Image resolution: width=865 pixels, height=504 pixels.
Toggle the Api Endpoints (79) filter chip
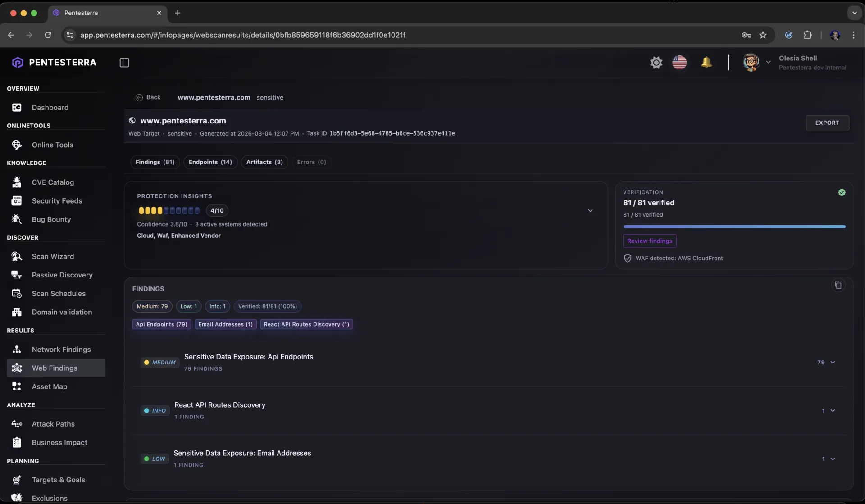(x=161, y=324)
